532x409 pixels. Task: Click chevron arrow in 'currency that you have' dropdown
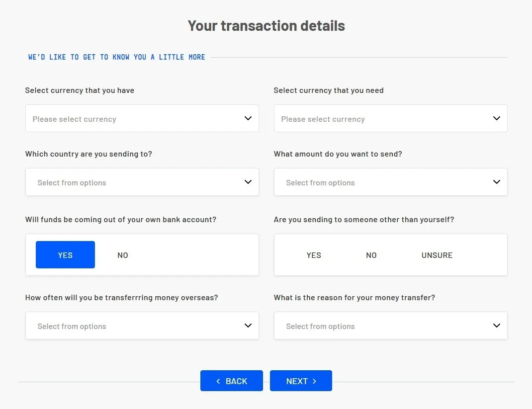tap(248, 118)
